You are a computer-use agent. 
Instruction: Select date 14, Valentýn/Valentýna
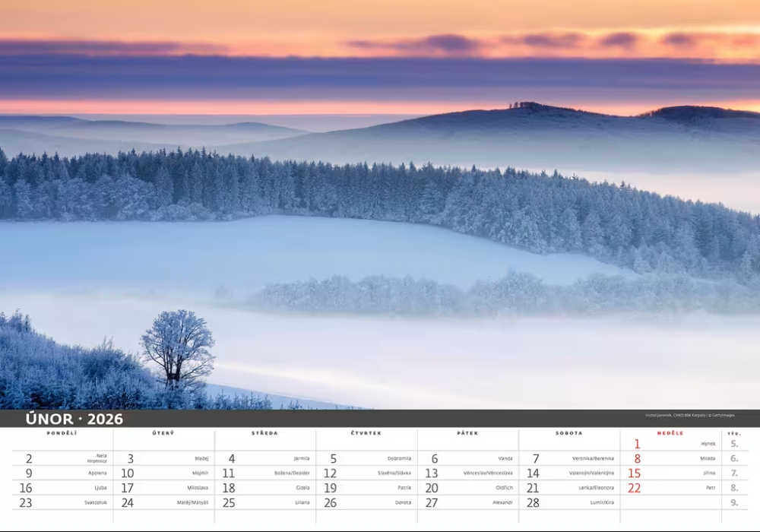(533, 473)
